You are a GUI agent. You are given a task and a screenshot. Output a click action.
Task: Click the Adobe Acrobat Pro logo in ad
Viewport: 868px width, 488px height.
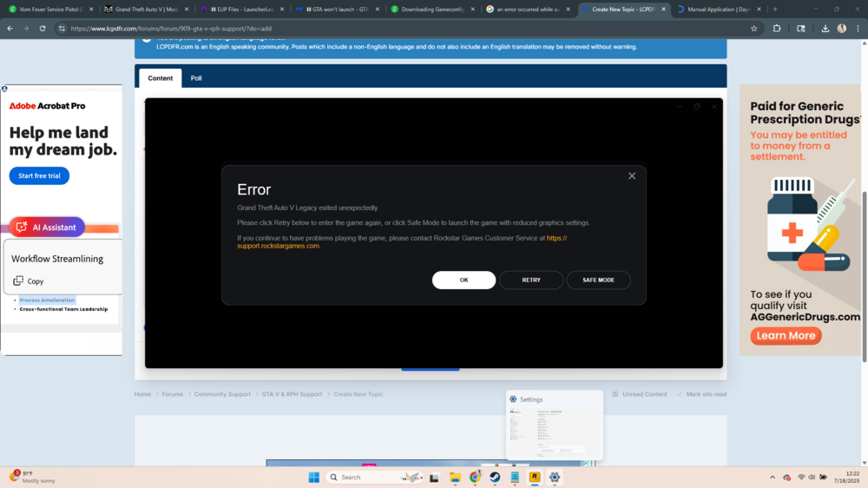coord(47,106)
